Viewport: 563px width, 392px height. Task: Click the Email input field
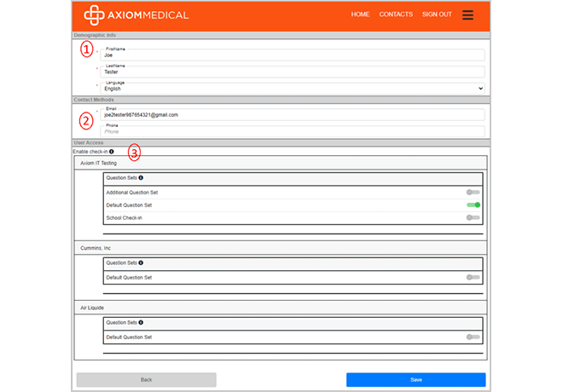pyautogui.click(x=293, y=115)
